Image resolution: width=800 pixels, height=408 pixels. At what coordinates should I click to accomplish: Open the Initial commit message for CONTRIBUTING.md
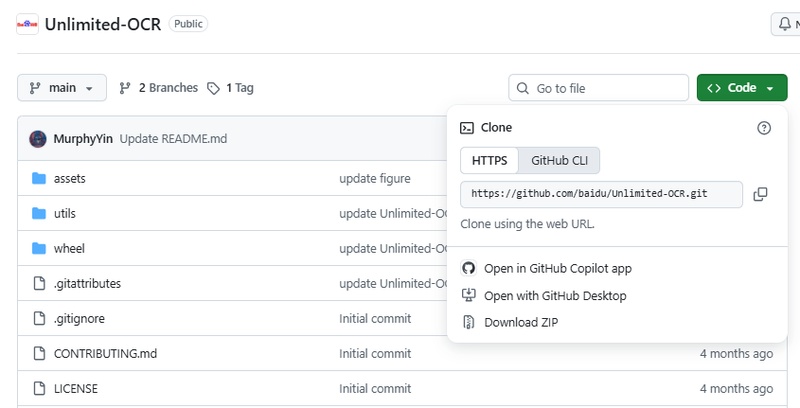point(375,353)
